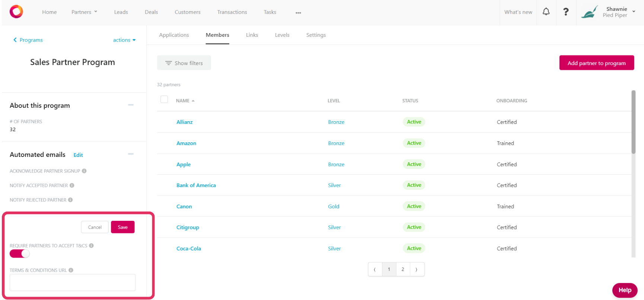The height and width of the screenshot is (300, 644).
Task: Open the help question mark icon
Action: [566, 12]
